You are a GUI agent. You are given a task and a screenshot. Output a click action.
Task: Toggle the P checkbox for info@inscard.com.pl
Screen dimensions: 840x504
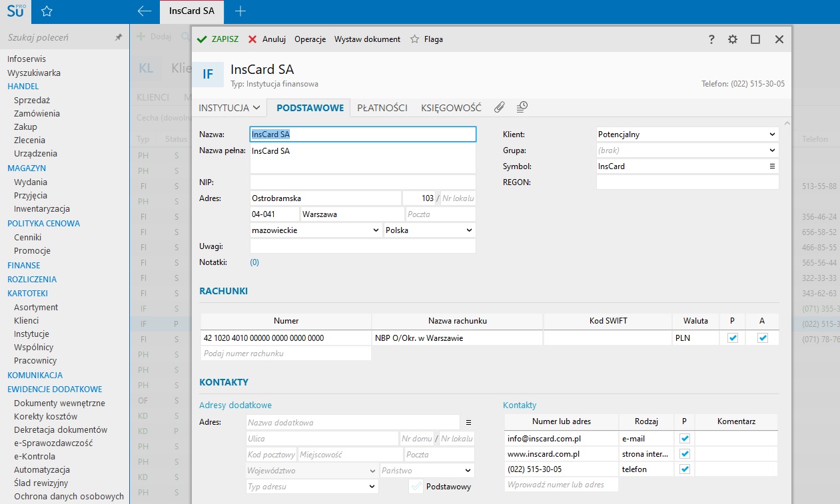(684, 439)
